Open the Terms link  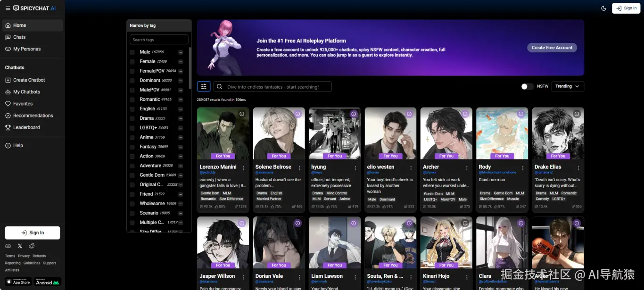click(x=10, y=256)
